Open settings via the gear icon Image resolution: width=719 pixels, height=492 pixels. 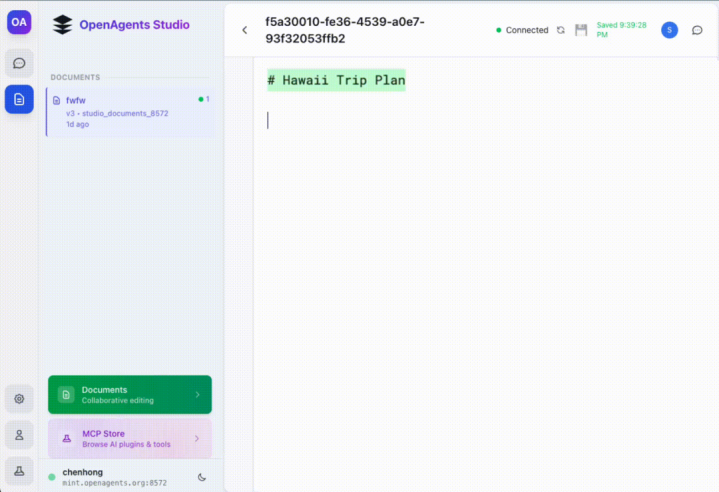[19, 399]
